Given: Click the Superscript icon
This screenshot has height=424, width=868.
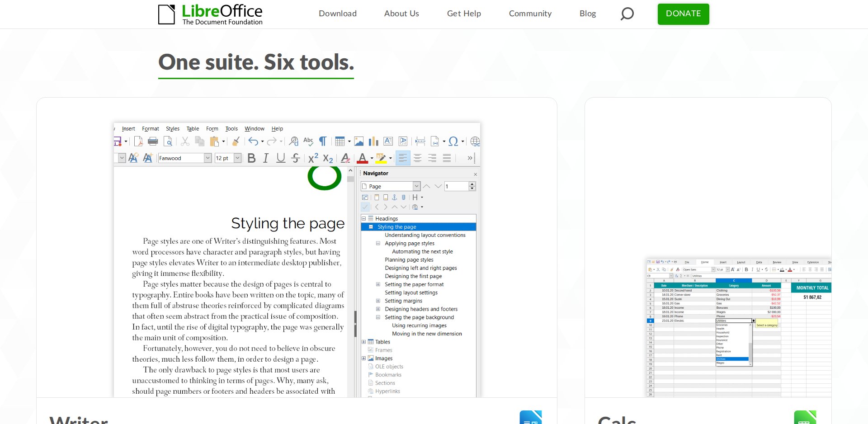Looking at the screenshot, I should [x=313, y=158].
